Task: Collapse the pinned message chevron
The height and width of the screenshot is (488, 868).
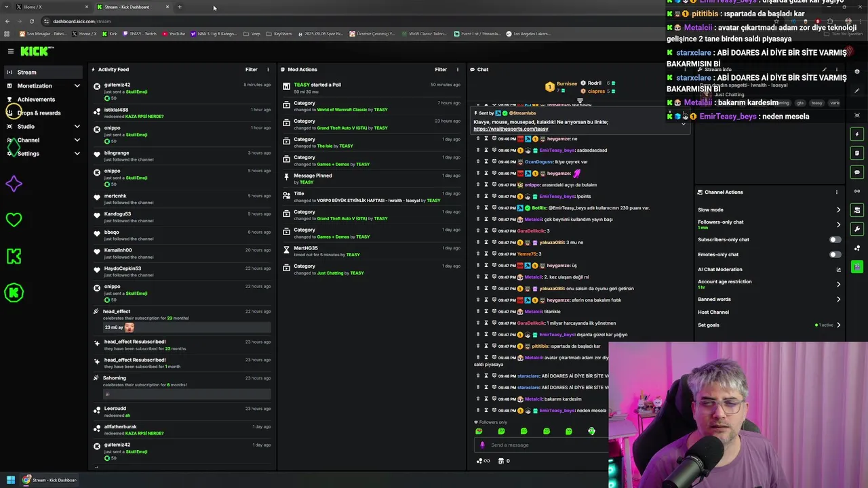Action: pyautogui.click(x=683, y=125)
